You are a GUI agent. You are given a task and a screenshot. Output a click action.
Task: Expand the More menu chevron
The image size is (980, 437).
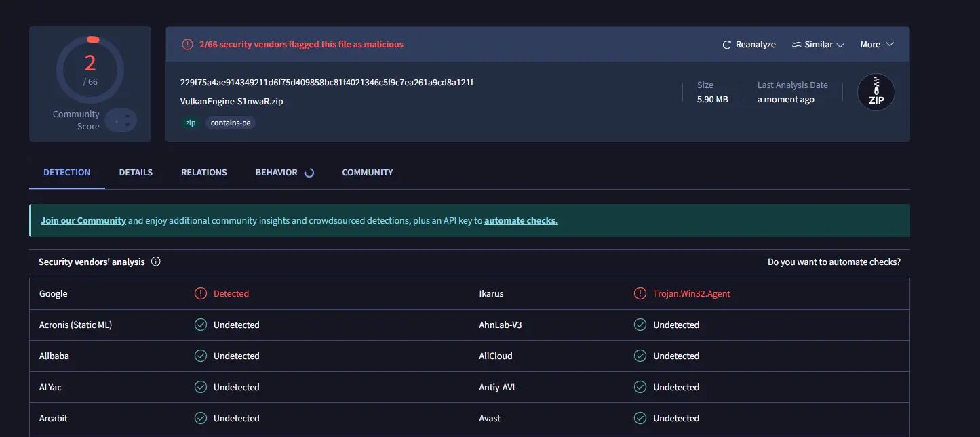click(889, 45)
